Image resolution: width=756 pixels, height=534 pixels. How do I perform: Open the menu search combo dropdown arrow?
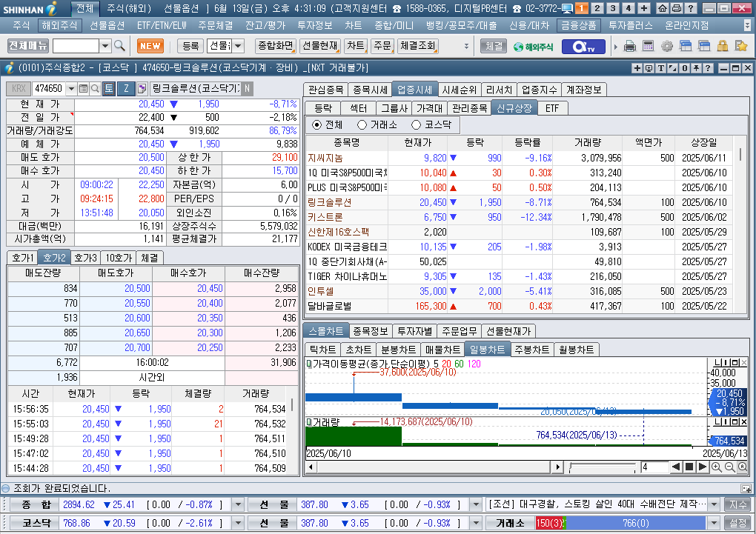coord(105,46)
